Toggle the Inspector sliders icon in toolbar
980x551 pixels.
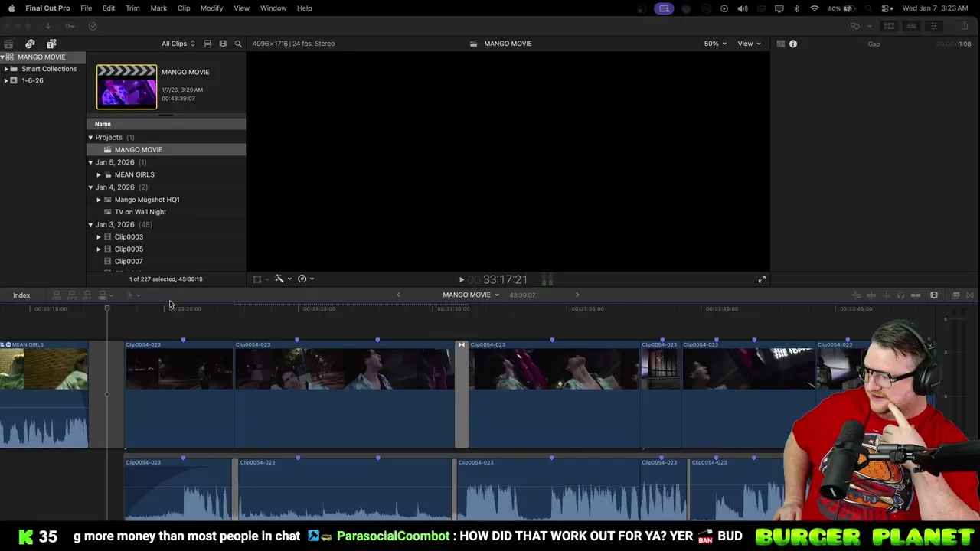click(933, 26)
